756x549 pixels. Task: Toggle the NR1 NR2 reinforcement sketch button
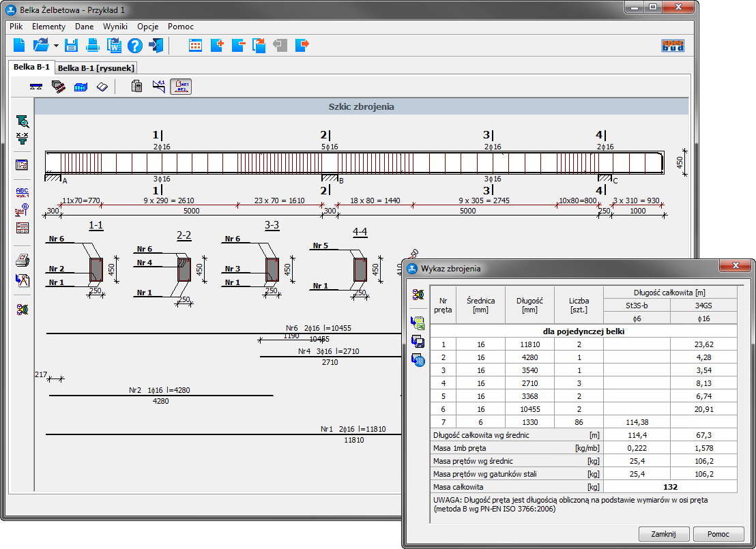(181, 87)
